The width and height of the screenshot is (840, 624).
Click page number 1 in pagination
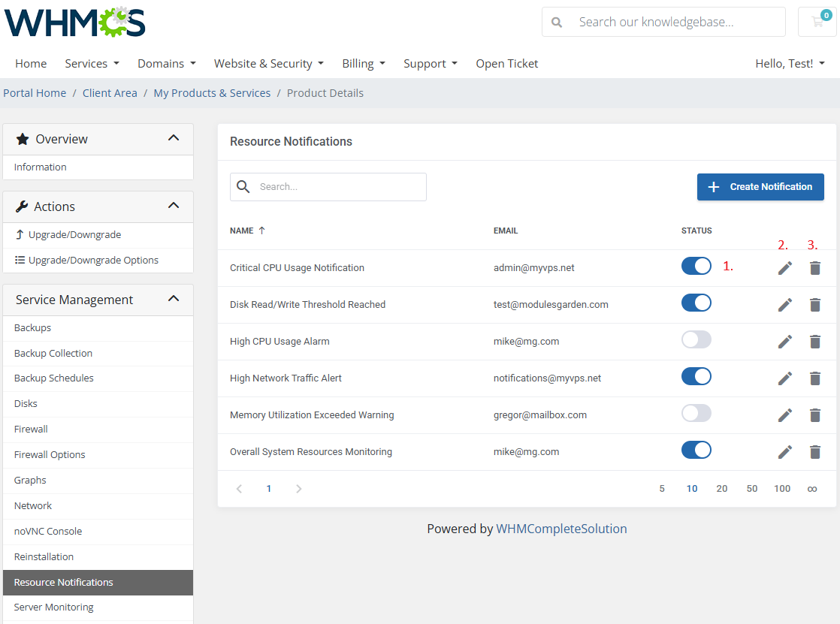pyautogui.click(x=269, y=489)
